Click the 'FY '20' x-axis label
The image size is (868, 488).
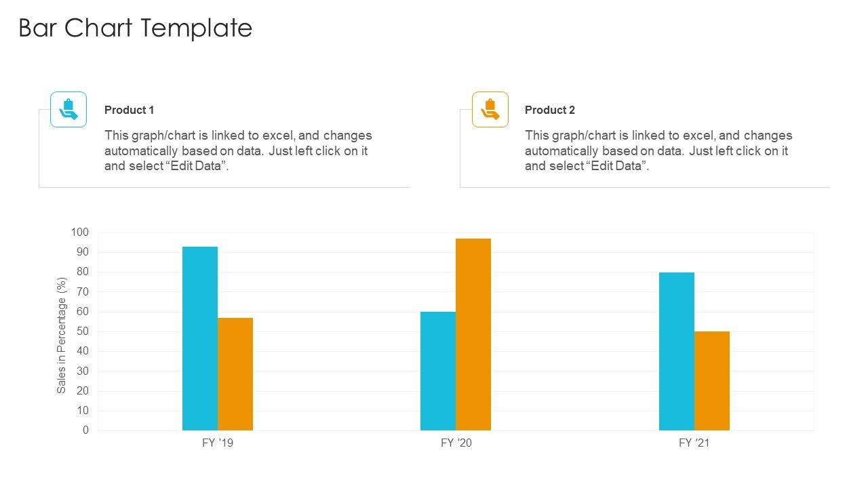(x=456, y=443)
